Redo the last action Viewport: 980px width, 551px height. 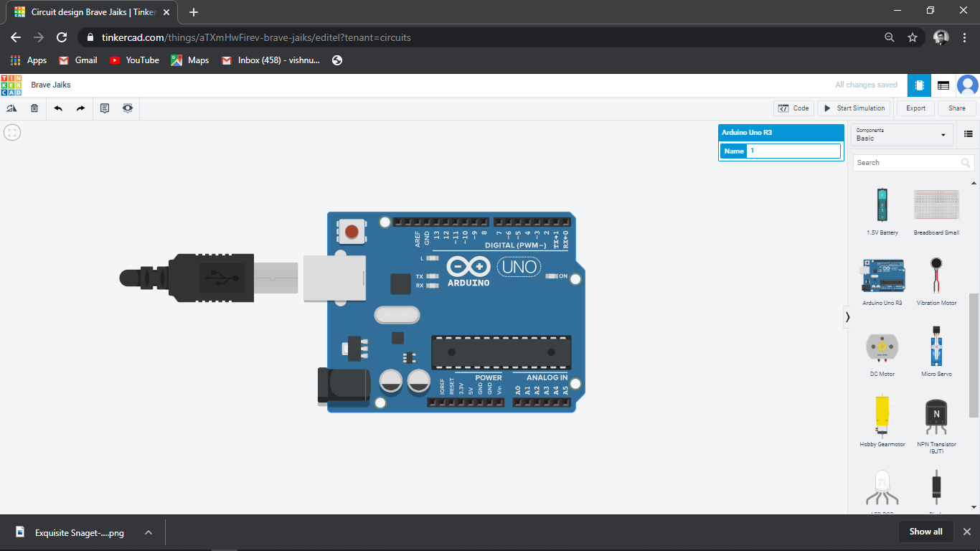coord(80,108)
